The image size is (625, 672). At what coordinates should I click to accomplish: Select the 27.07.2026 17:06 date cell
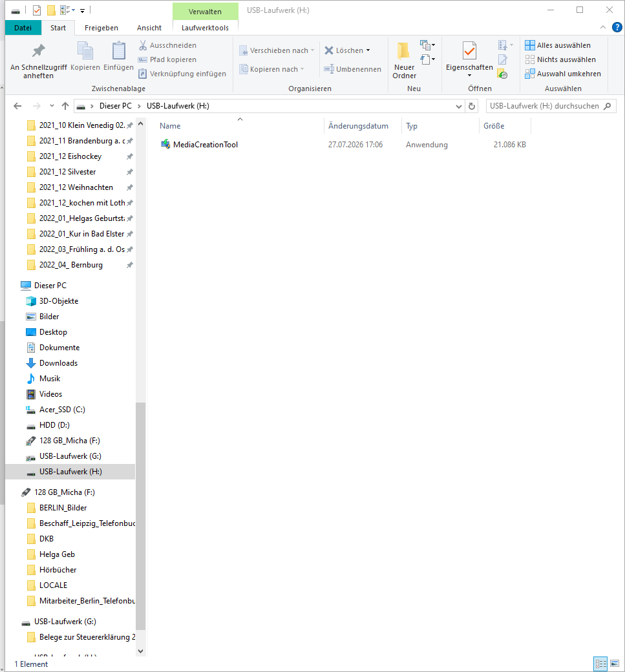pos(355,145)
